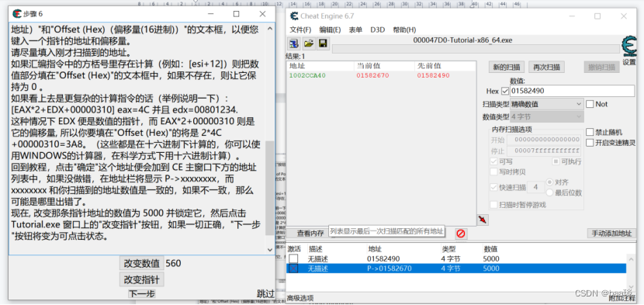644x305 pixels.
Task: Click the 改变指针 button in the tutorial
Action: click(x=142, y=279)
